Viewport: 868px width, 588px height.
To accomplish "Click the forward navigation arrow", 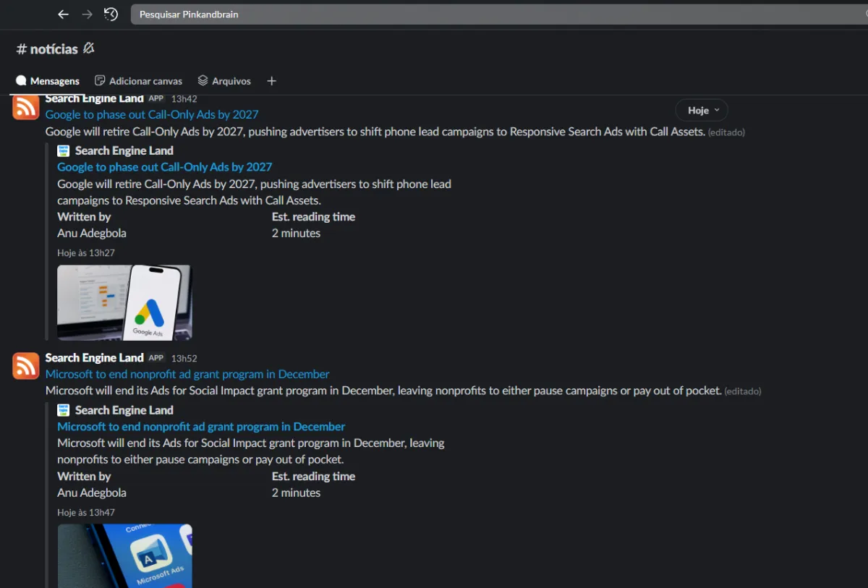I will click(x=87, y=14).
